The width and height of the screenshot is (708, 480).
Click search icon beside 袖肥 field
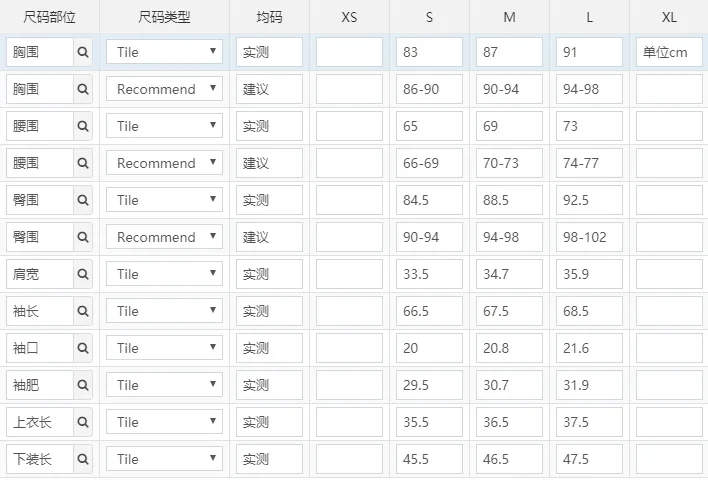click(83, 385)
